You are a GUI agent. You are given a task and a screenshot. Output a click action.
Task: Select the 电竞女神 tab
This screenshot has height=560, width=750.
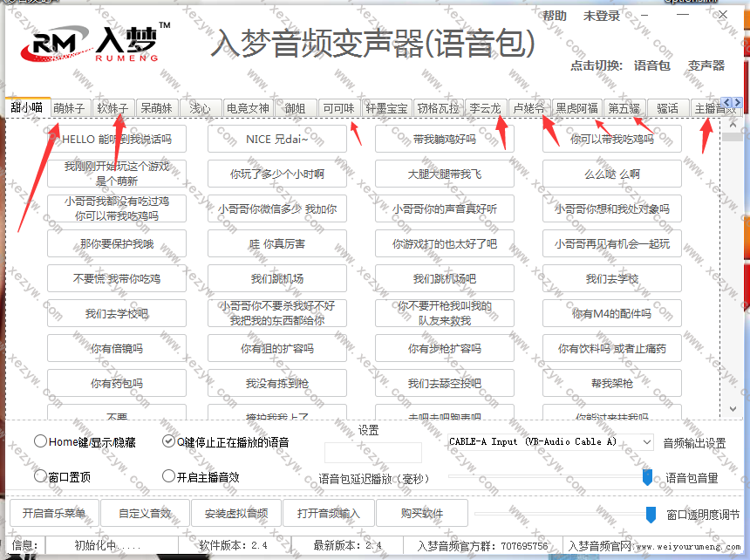[248, 108]
